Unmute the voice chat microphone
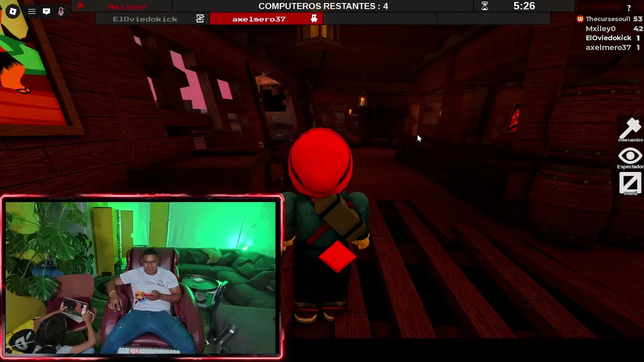This screenshot has width=644, height=362. pos(61,12)
